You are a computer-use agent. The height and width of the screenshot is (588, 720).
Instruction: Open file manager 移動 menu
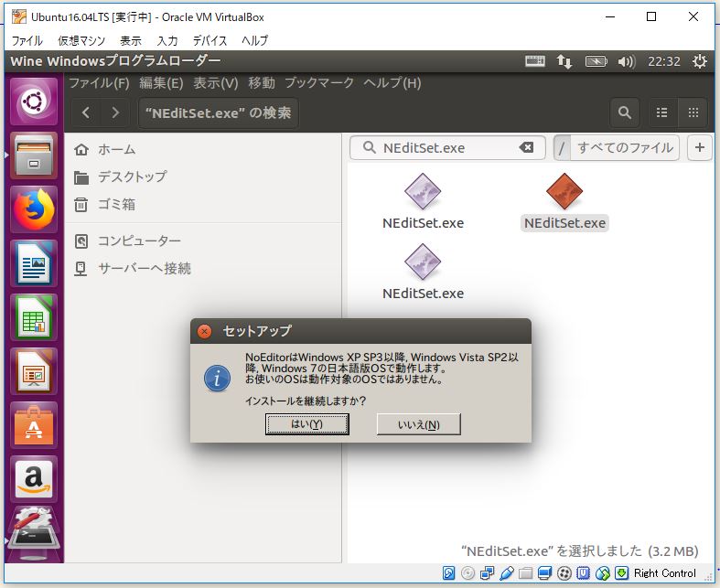coord(262,83)
